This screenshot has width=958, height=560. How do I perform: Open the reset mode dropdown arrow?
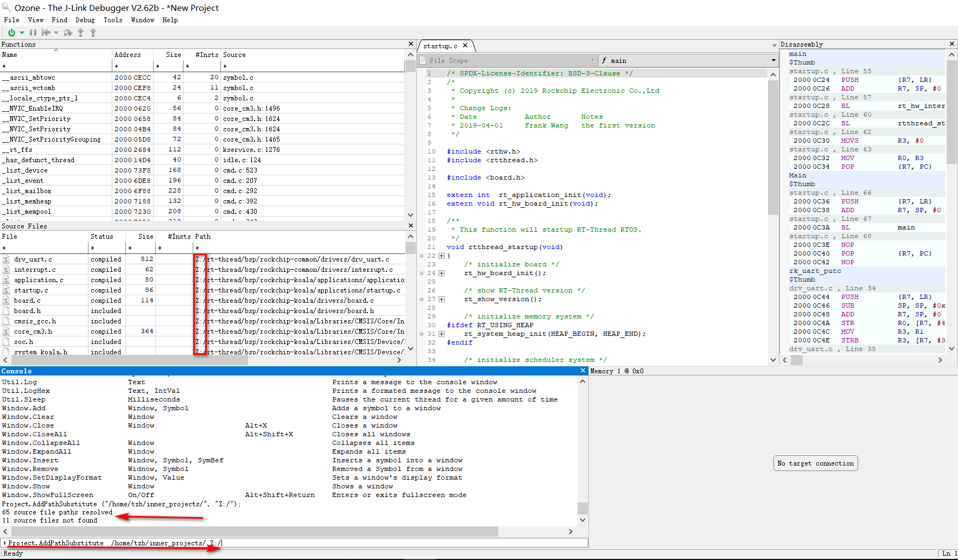pos(56,33)
